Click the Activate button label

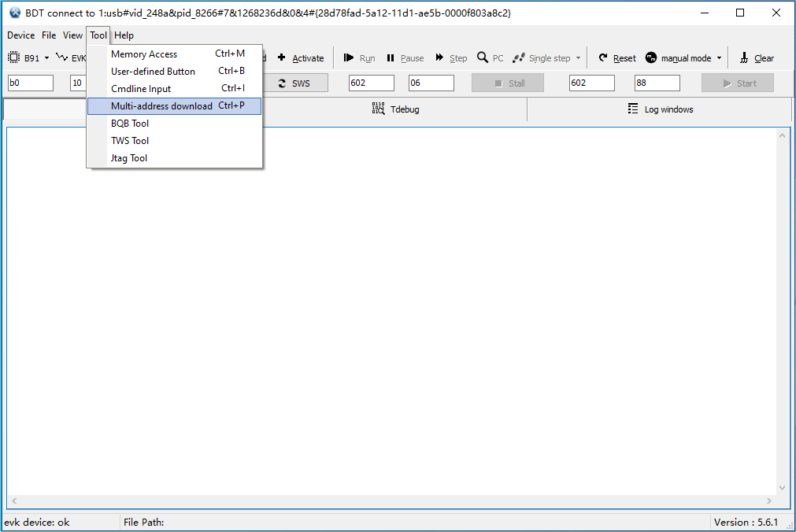point(308,58)
